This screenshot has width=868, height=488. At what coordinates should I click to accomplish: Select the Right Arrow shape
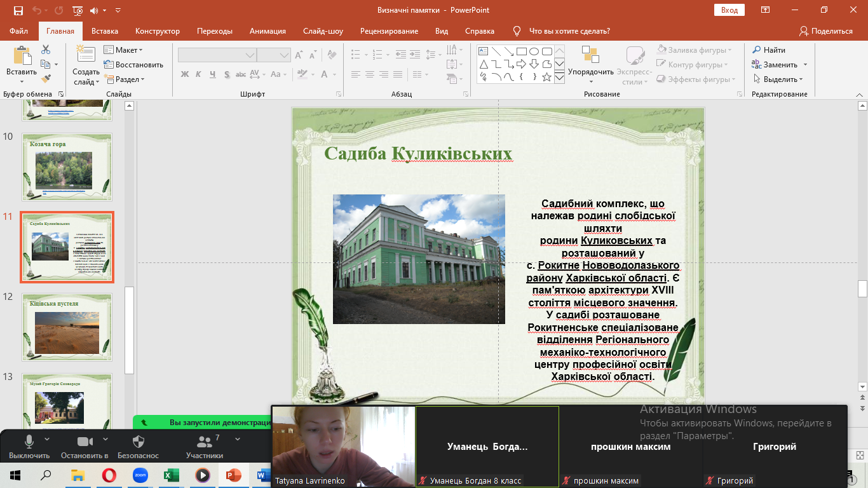coord(521,64)
